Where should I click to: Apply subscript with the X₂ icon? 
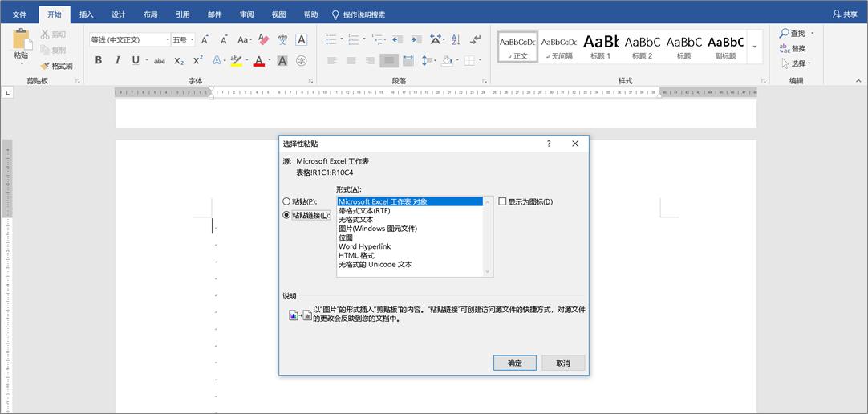coord(179,60)
